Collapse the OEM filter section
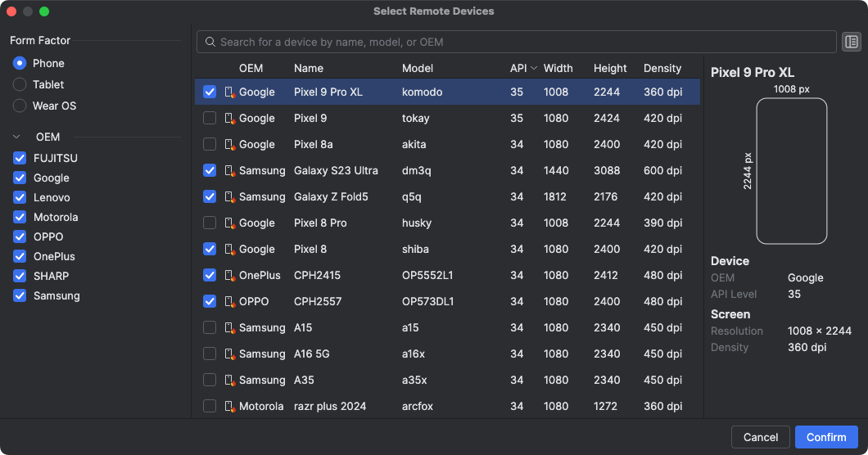Screen dimensions: 868x455 17,137
